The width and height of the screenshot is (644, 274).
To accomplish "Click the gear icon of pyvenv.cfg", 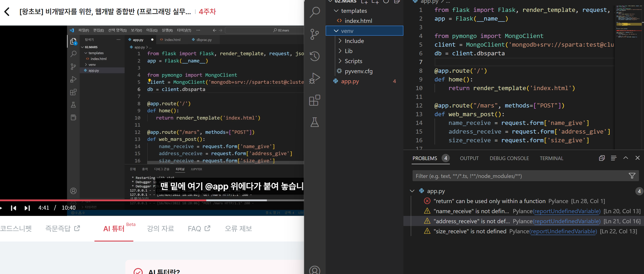I will coord(339,71).
